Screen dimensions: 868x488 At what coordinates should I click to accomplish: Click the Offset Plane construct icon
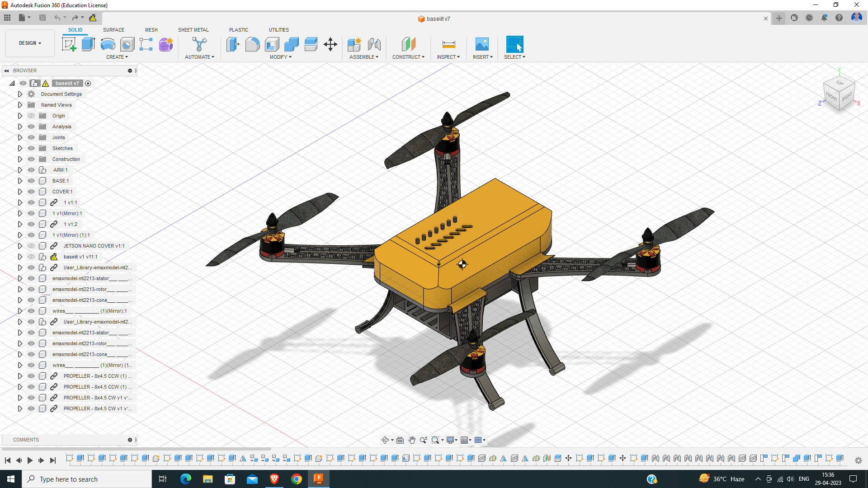(408, 44)
